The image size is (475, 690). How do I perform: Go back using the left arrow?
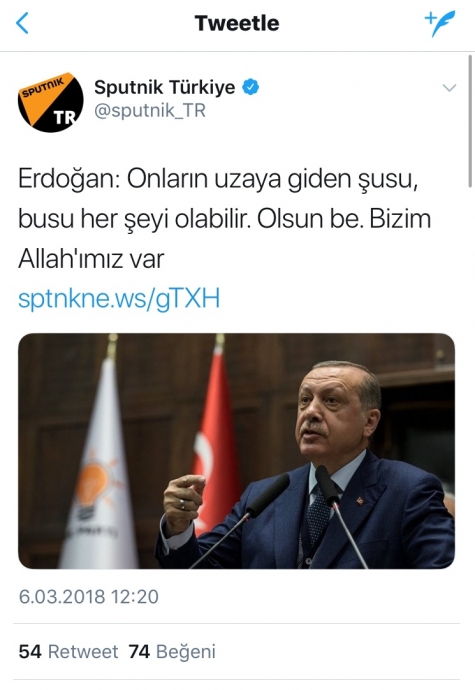[x=22, y=23]
